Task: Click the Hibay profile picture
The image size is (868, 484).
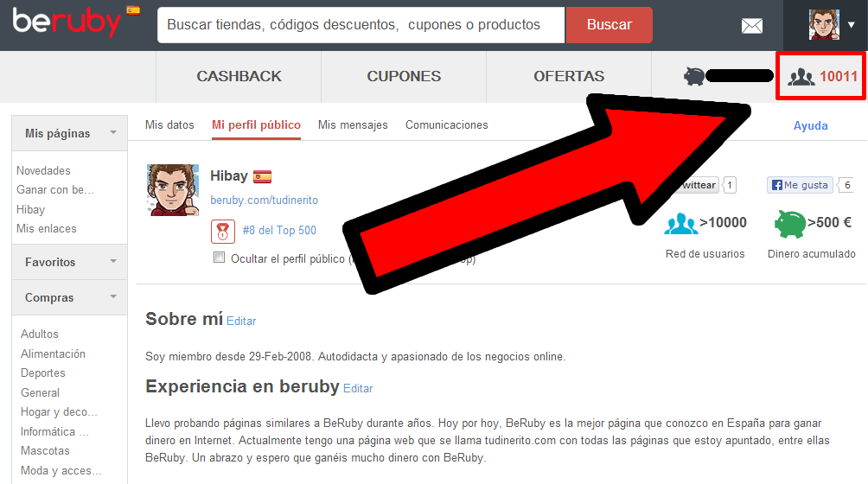Action: point(173,190)
